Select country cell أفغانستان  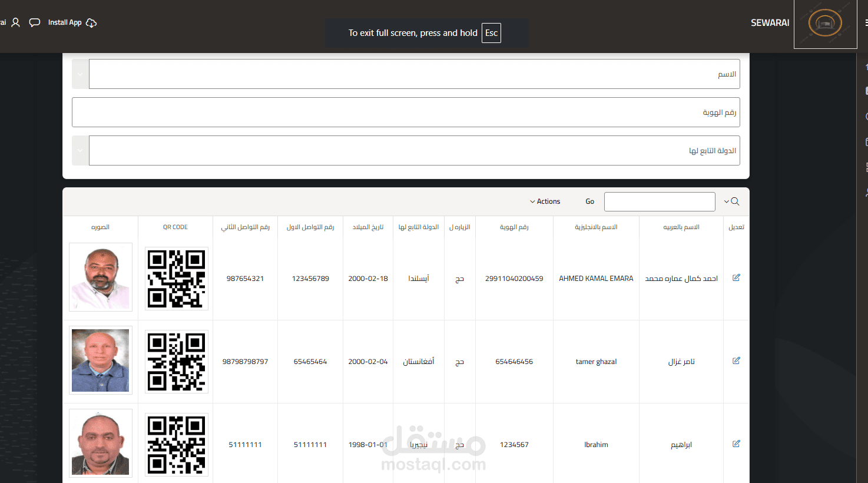click(419, 362)
